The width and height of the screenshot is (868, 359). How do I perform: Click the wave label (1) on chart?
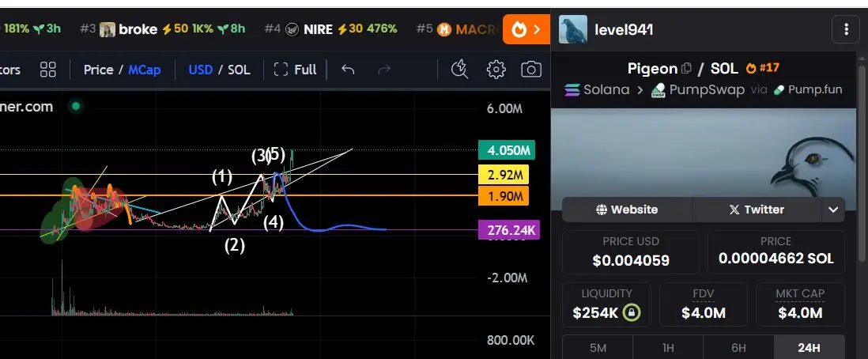tap(222, 177)
